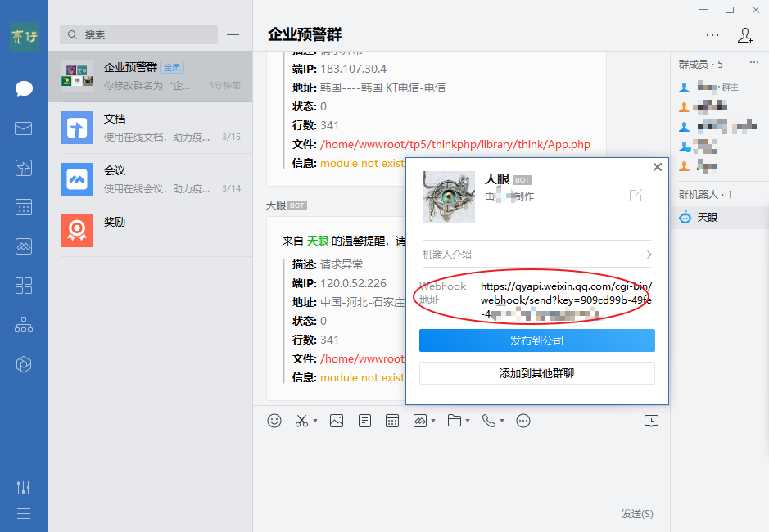Open the chat history icon near input box

pyautogui.click(x=651, y=420)
